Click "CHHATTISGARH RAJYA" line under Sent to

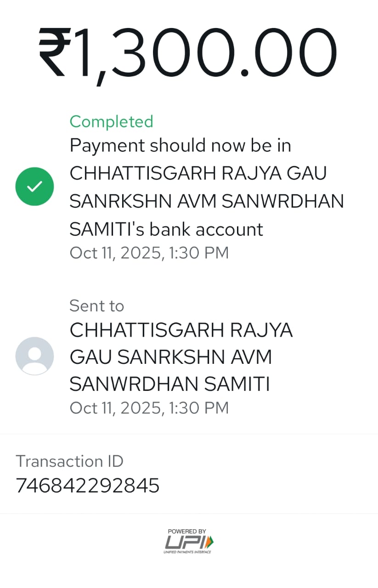(x=181, y=330)
